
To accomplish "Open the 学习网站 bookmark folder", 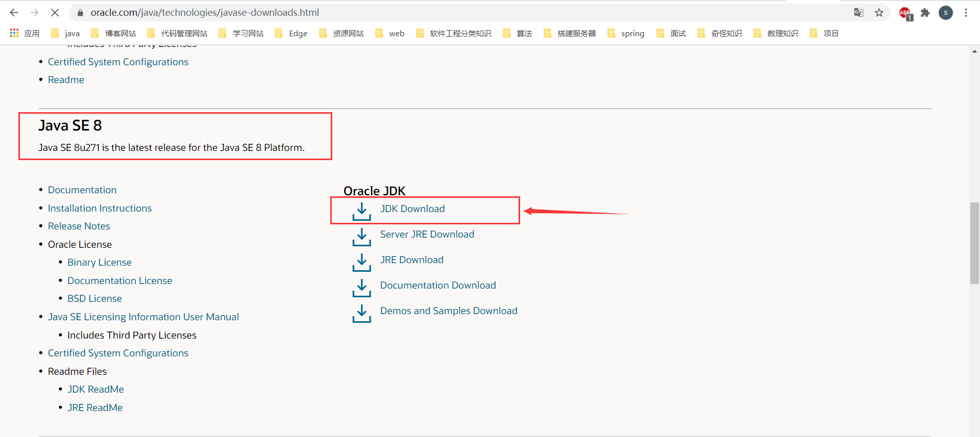I will pos(241,33).
